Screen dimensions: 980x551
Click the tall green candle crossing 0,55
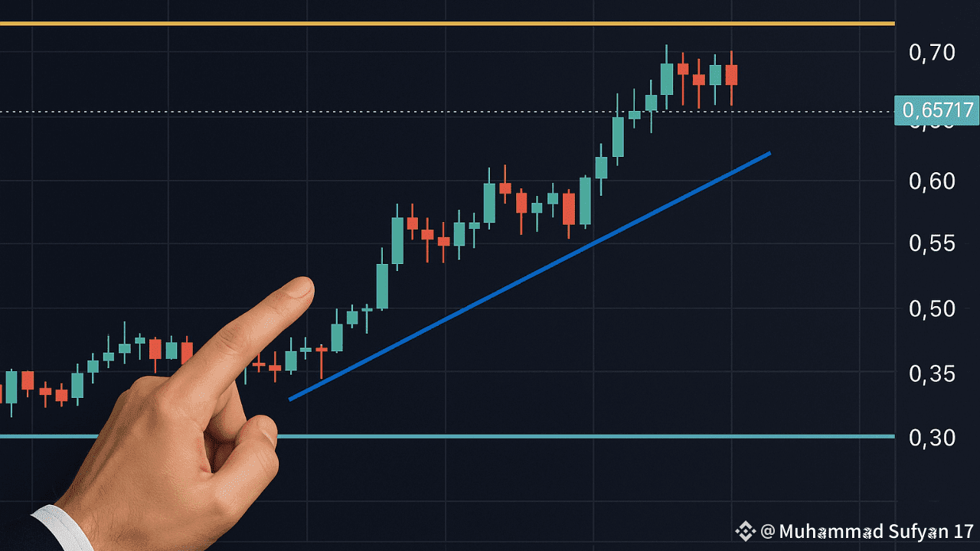[397, 240]
